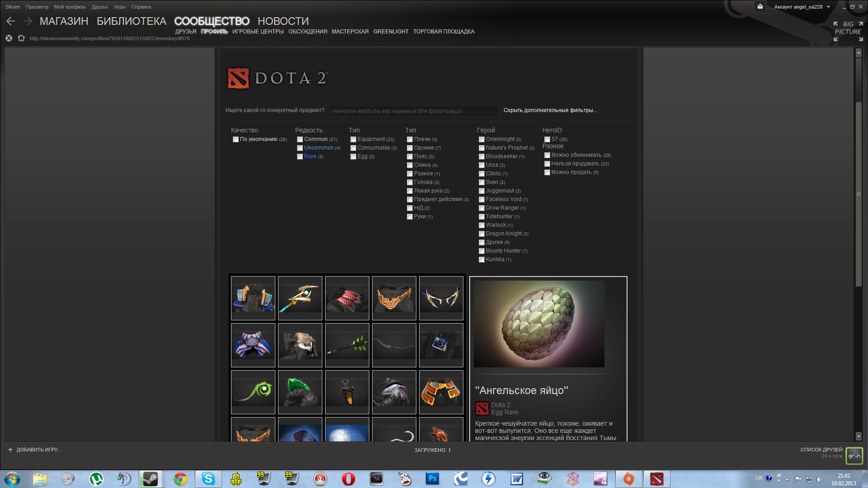Open МАСТЕРСКАЯ community section
868x488 pixels.
pyautogui.click(x=350, y=32)
